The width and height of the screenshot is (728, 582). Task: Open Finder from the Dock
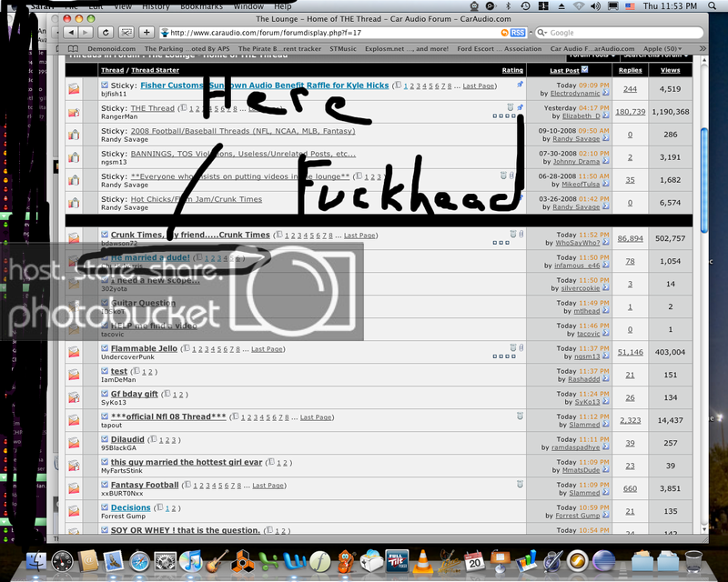pos(36,562)
